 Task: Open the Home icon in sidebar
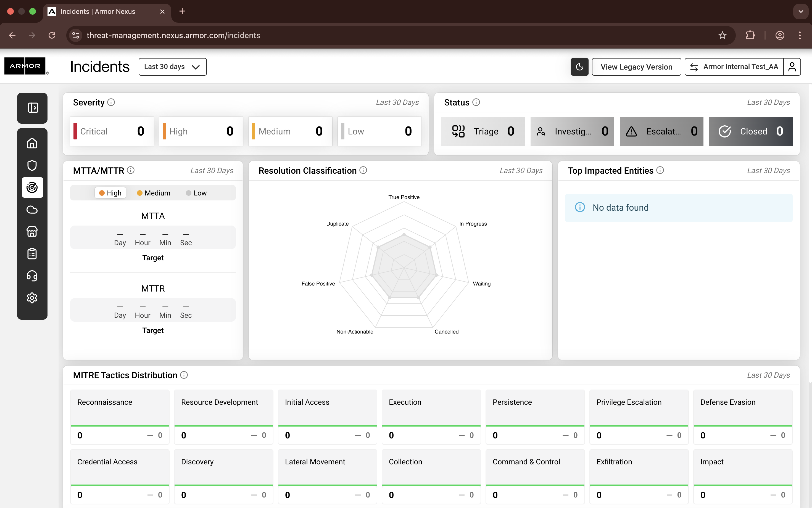pos(32,143)
